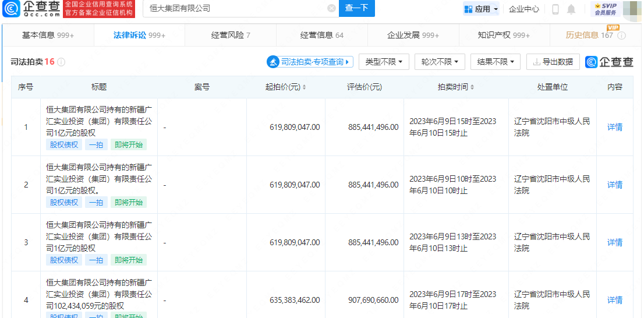The image size is (644, 318).
Task: Click the 查一下 search button
Action: [356, 8]
